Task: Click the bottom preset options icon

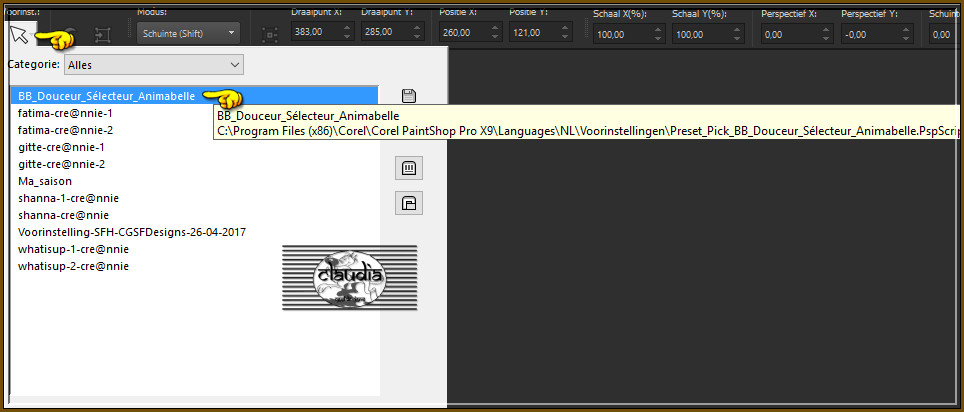Action: (x=409, y=203)
